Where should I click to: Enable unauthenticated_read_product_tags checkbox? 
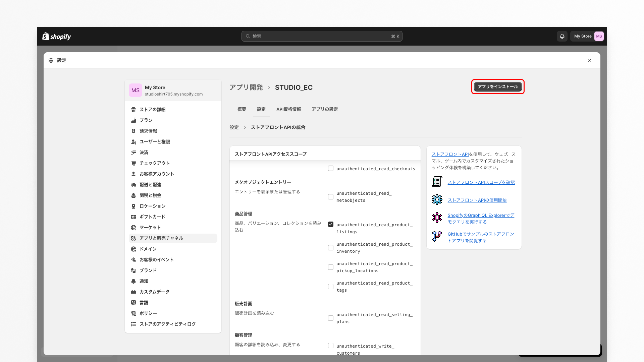point(331,287)
